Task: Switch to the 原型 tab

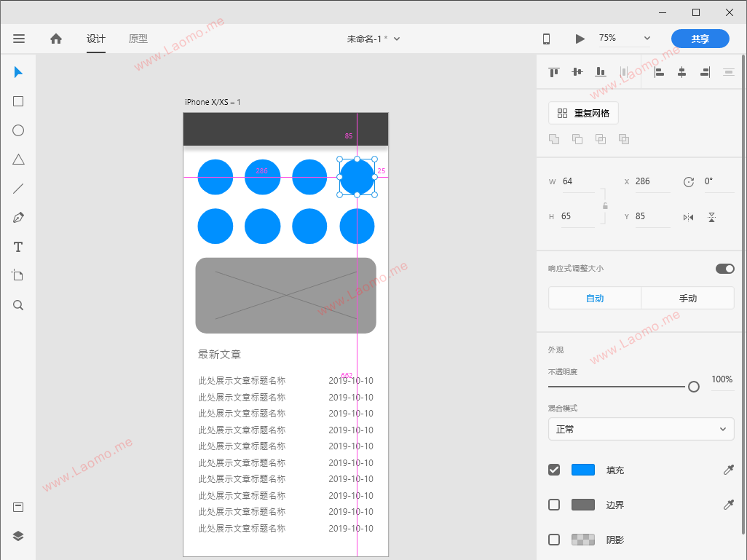Action: coord(138,39)
